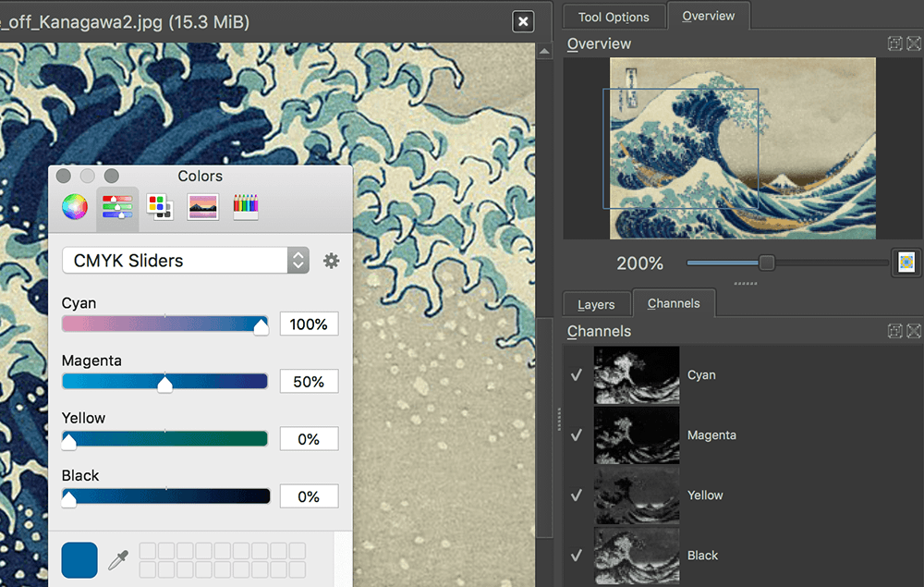Click the Black channel thumbnail
Image resolution: width=924 pixels, height=587 pixels.
[637, 556]
